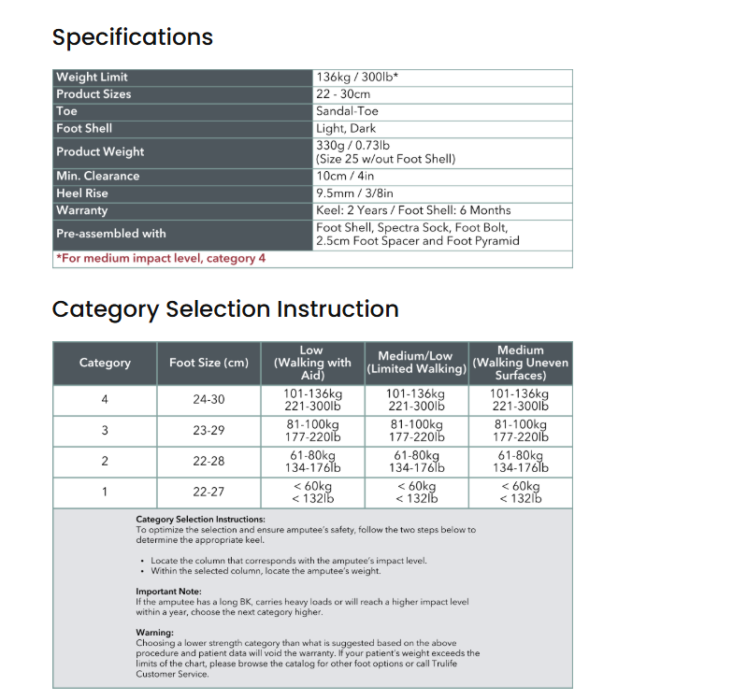The height and width of the screenshot is (700, 747).
Task: Click the Sandal-Toe value cell
Action: 347,111
